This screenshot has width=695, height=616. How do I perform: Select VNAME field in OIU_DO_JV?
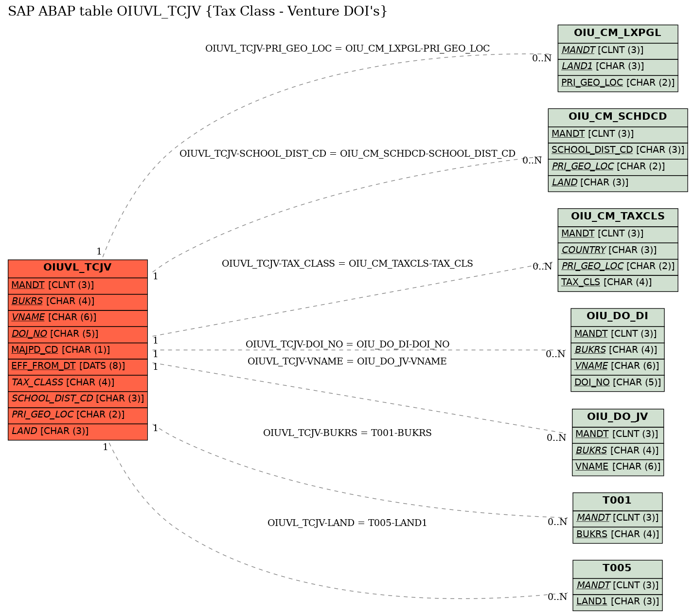point(618,467)
